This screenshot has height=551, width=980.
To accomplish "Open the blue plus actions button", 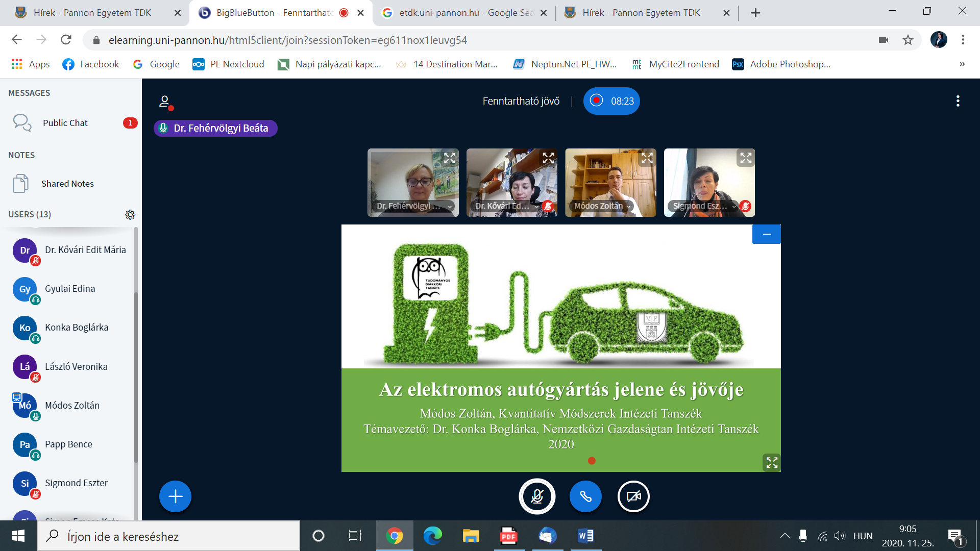I will [175, 496].
